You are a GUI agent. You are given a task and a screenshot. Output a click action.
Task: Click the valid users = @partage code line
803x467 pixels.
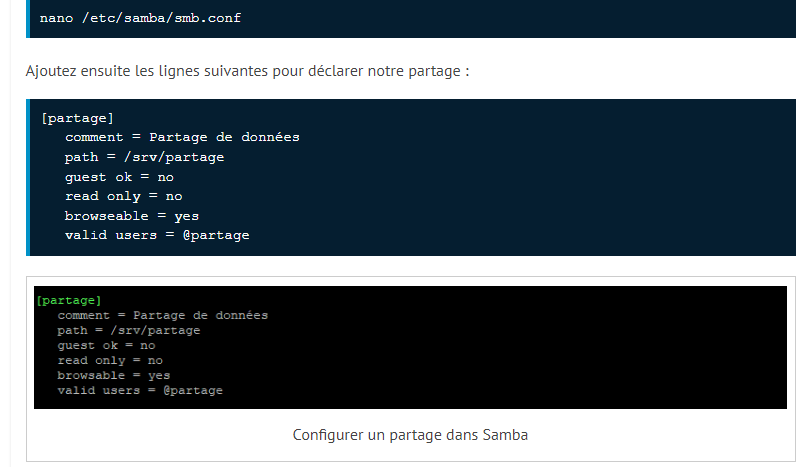pos(157,235)
